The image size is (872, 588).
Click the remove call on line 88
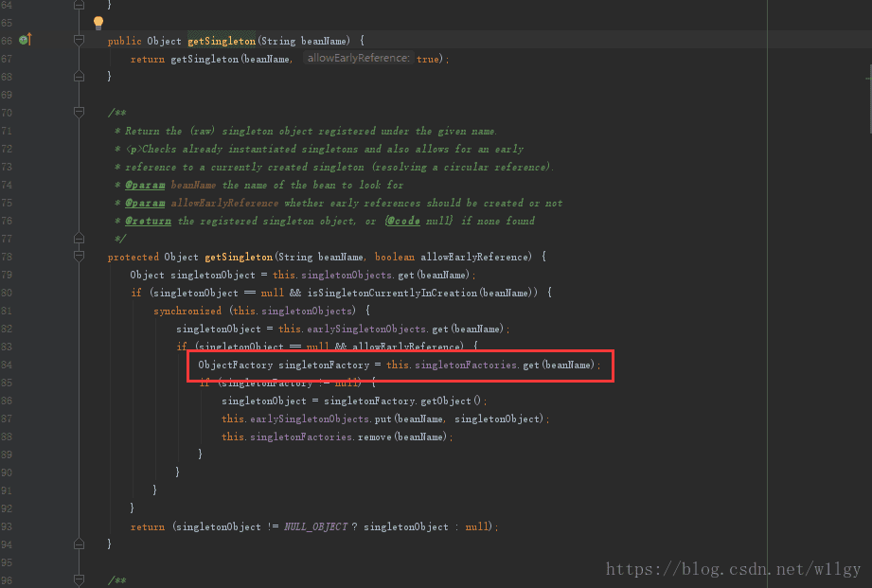click(375, 437)
